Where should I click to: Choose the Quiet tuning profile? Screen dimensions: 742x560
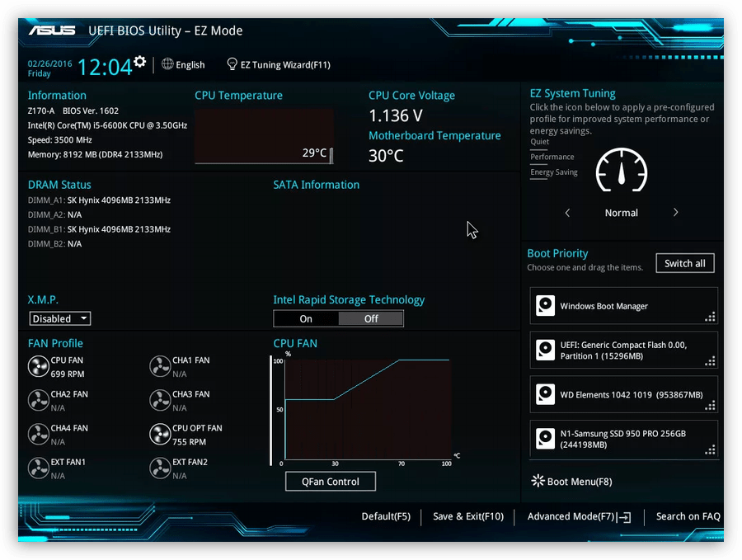(x=539, y=142)
